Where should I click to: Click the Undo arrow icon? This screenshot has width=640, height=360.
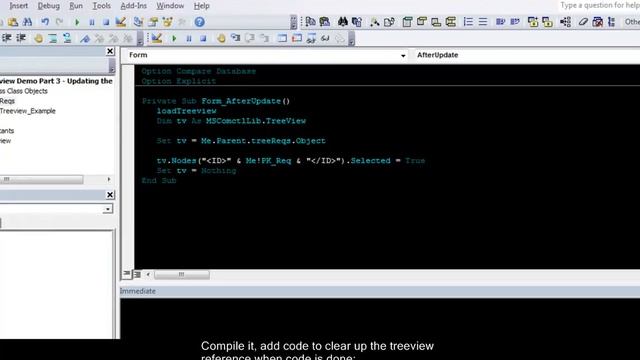45,22
